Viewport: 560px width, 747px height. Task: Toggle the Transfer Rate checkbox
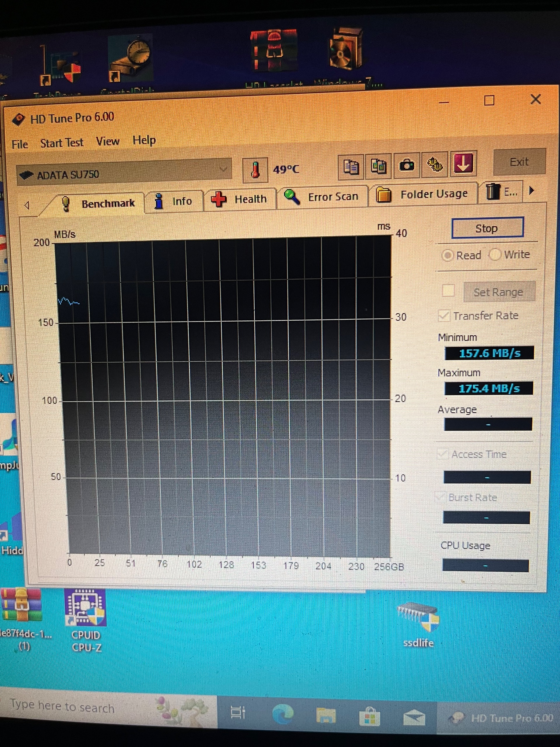[443, 316]
